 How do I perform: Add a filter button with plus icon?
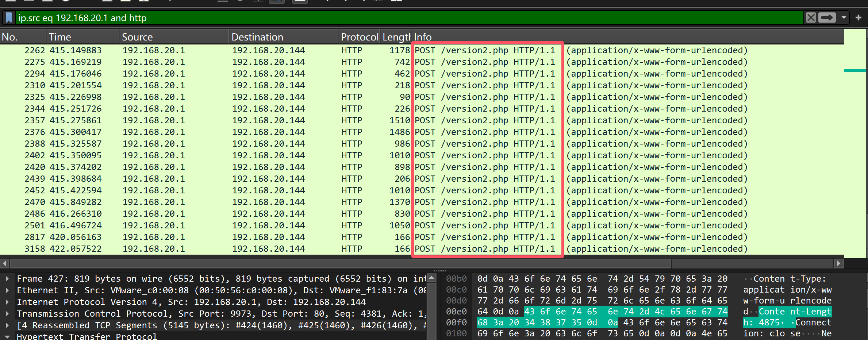click(x=858, y=18)
